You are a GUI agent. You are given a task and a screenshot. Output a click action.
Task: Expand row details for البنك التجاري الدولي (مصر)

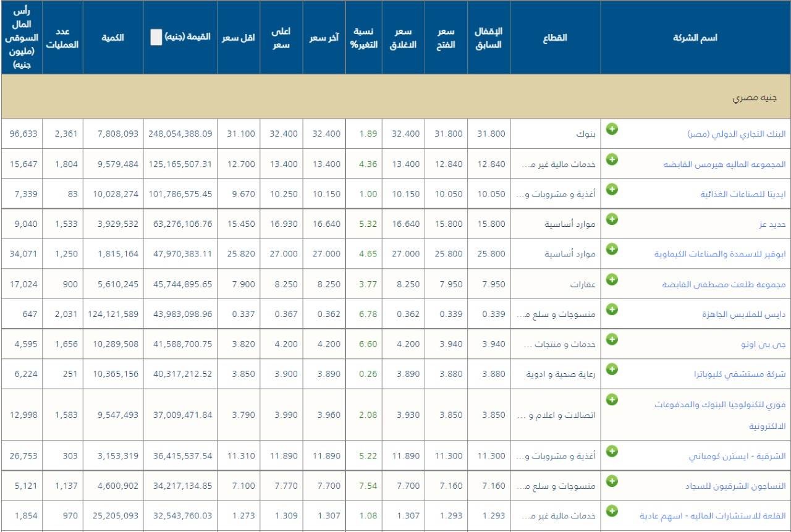[612, 129]
